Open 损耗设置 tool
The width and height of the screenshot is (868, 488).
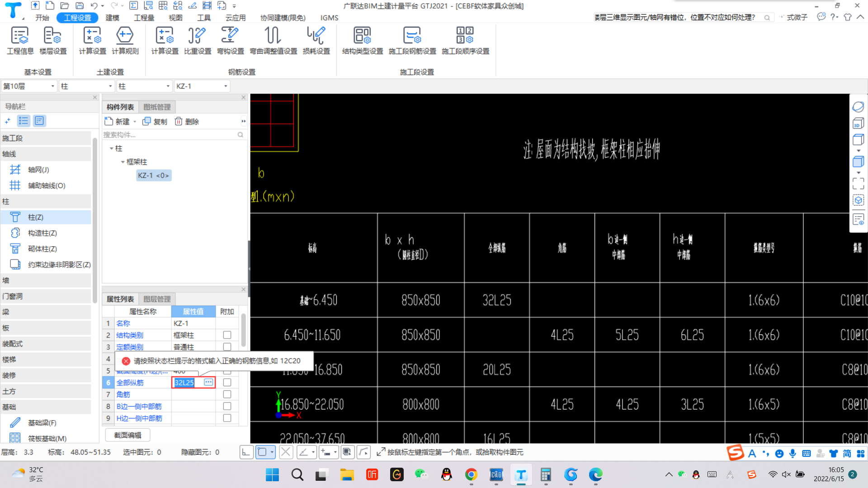pyautogui.click(x=316, y=41)
